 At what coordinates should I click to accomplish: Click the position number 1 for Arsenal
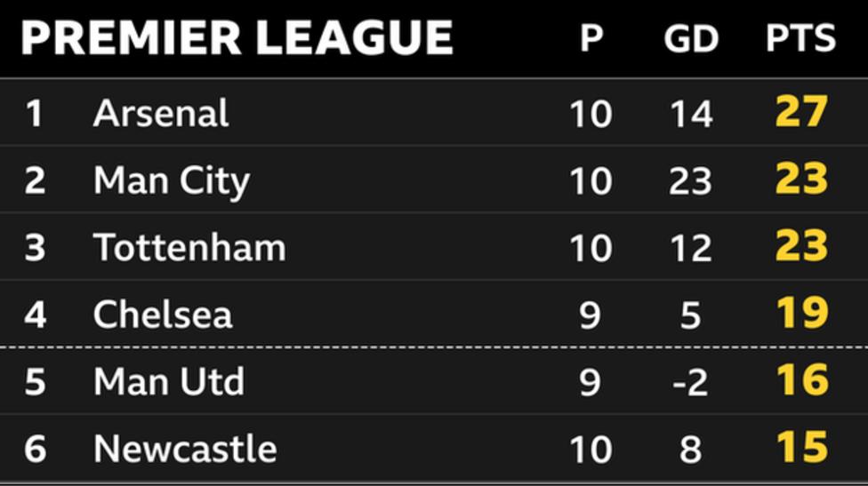[x=34, y=114]
